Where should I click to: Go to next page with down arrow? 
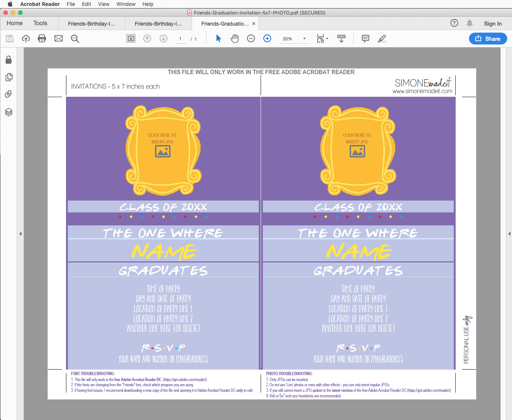[163, 39]
